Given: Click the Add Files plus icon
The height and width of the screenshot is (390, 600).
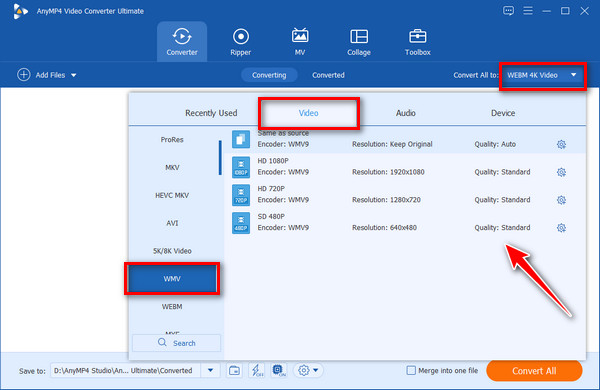Looking at the screenshot, I should point(24,75).
